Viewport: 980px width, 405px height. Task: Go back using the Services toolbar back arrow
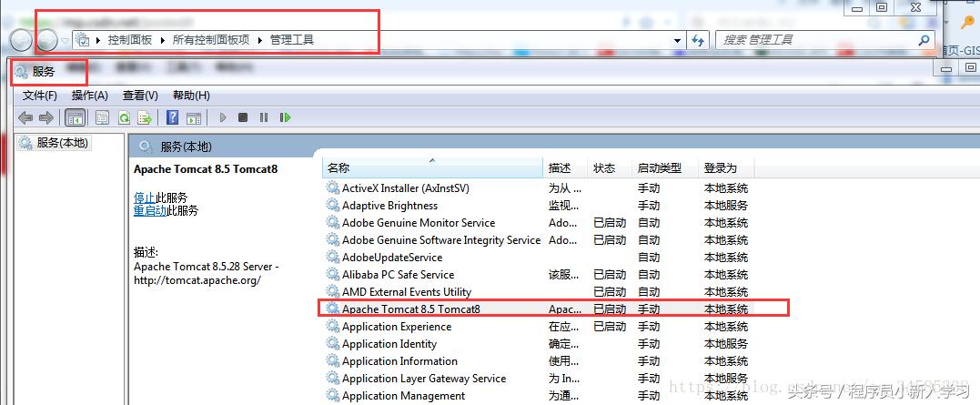(25, 116)
